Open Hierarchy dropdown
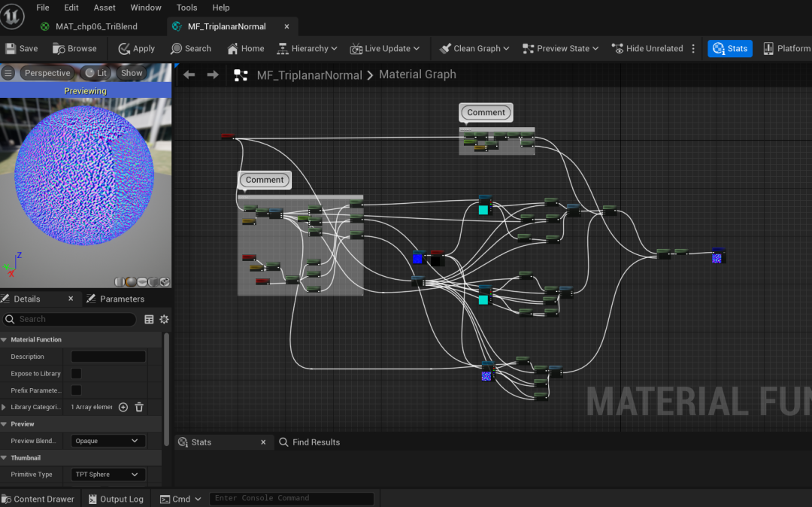The image size is (812, 507). click(307, 48)
